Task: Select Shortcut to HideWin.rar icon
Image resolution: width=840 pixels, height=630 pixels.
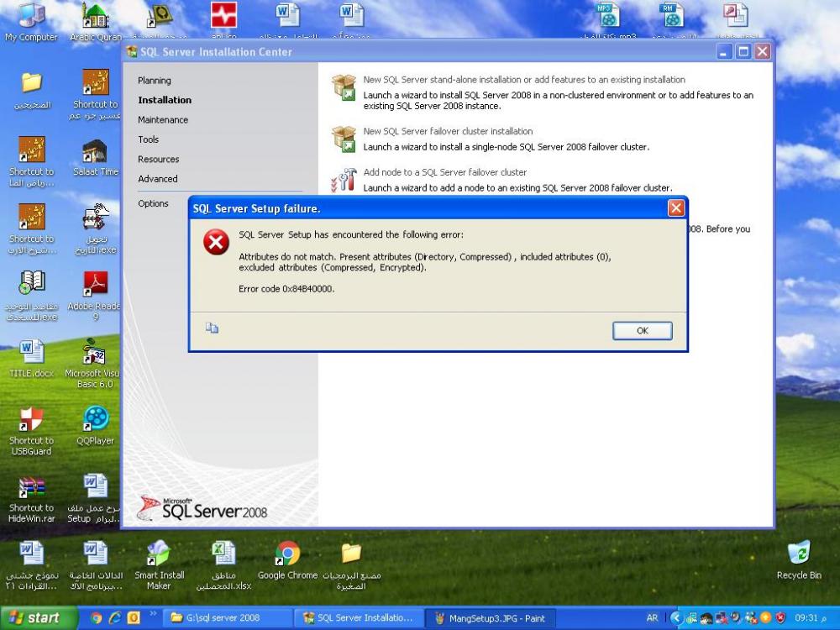Action: pos(32,498)
